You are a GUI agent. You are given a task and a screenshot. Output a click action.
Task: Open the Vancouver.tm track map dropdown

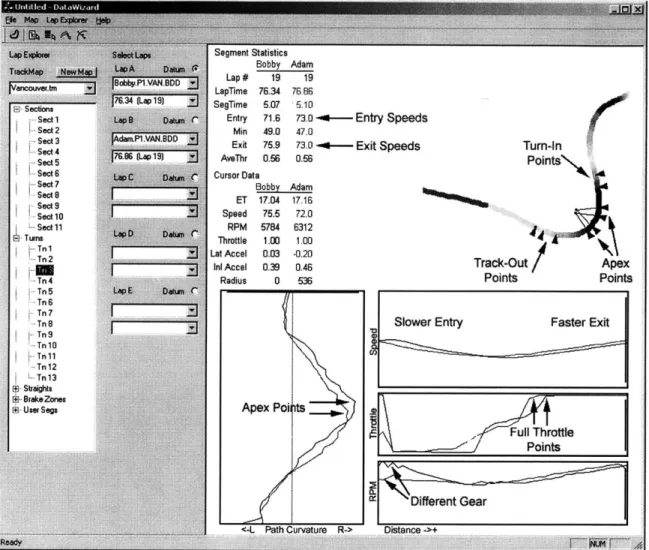pyautogui.click(x=89, y=88)
